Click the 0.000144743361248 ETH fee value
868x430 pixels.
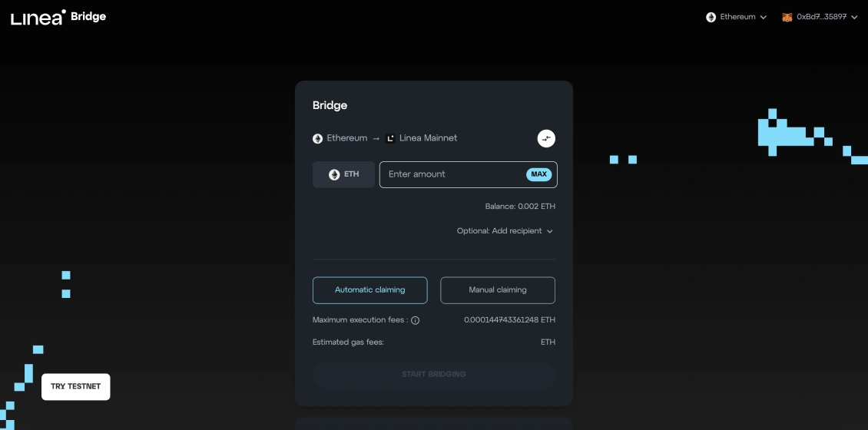[x=509, y=320]
